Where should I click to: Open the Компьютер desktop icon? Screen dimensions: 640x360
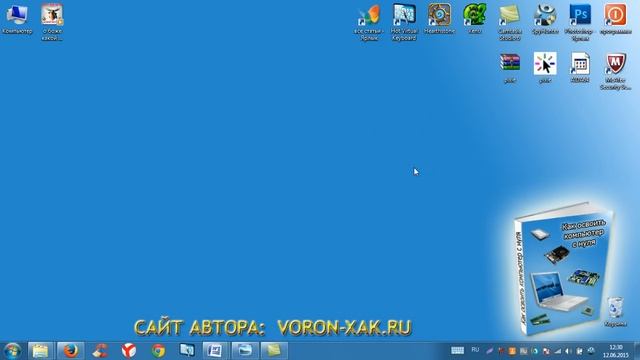coord(17,18)
